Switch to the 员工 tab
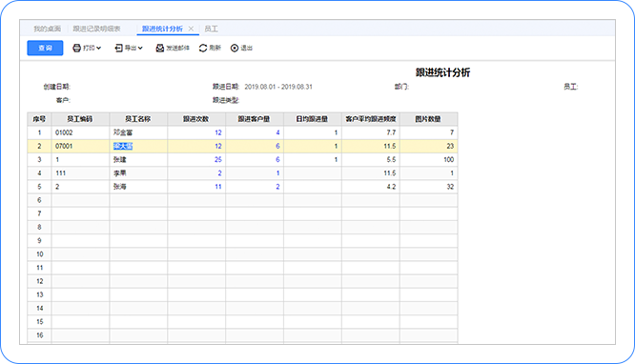 click(x=211, y=29)
